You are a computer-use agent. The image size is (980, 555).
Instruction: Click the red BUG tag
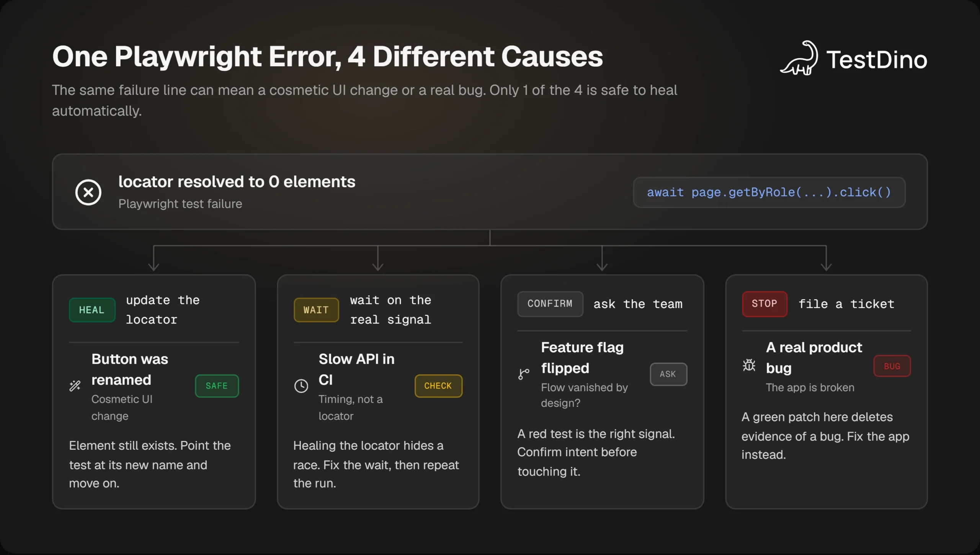click(892, 366)
